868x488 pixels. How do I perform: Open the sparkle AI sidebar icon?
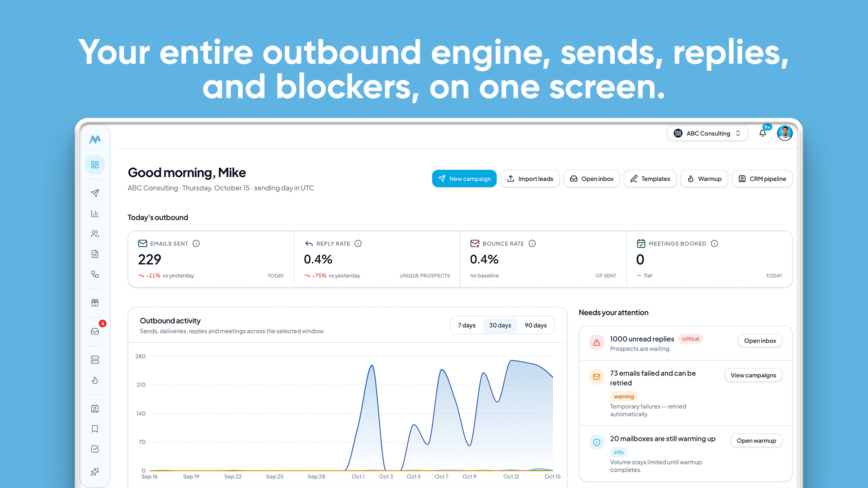(x=95, y=471)
